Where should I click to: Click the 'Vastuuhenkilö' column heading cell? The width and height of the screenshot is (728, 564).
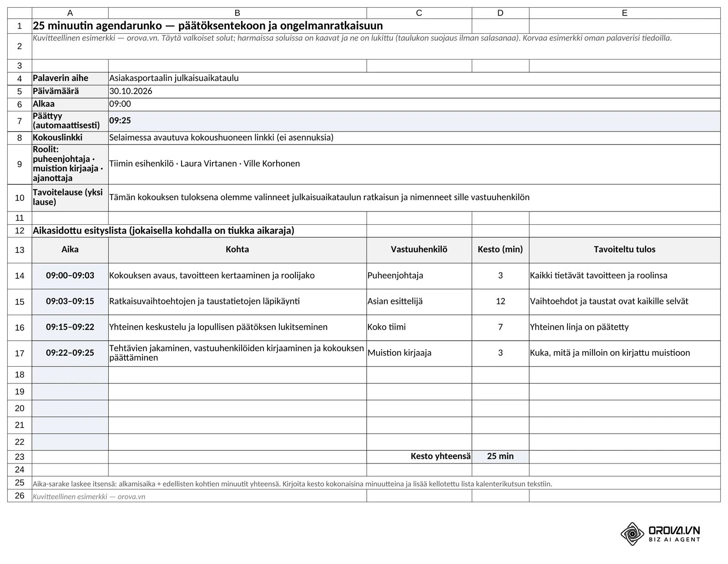tap(419, 250)
